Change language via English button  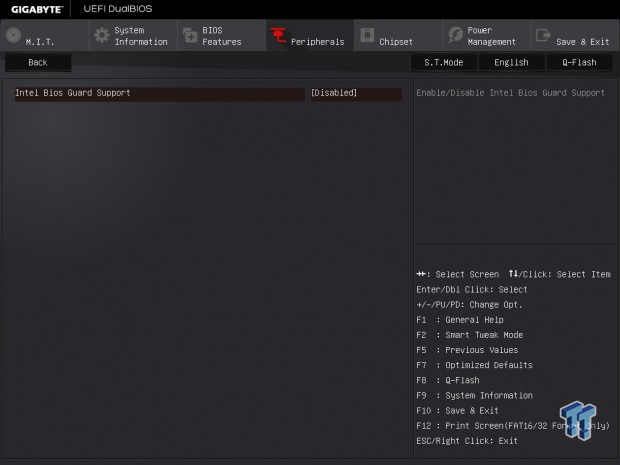point(511,62)
